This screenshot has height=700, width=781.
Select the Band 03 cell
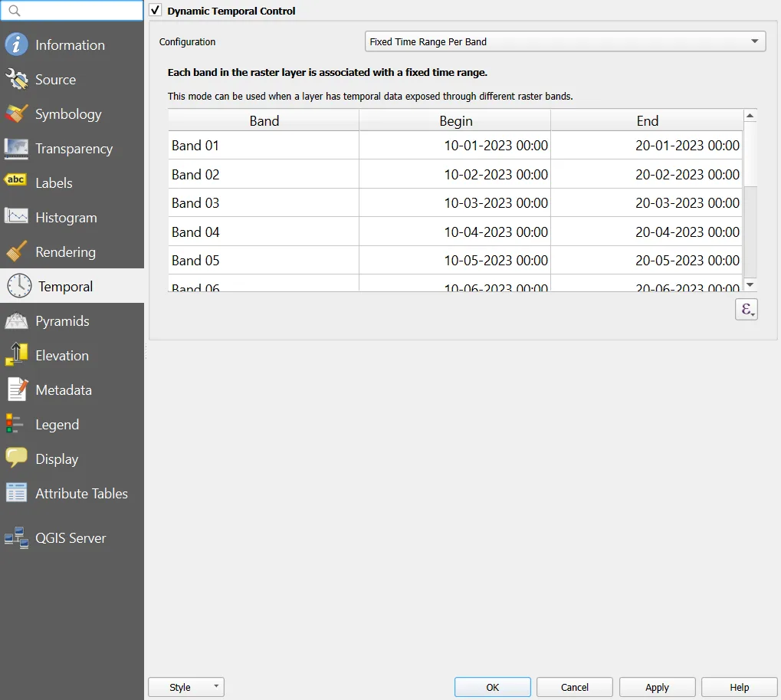click(x=264, y=202)
